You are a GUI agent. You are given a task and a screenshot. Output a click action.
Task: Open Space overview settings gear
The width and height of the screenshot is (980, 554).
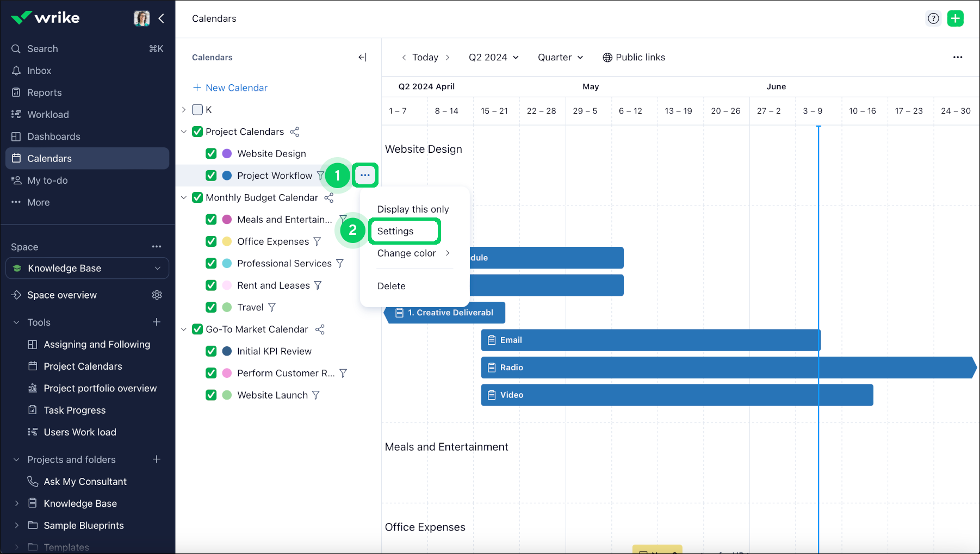click(x=157, y=295)
